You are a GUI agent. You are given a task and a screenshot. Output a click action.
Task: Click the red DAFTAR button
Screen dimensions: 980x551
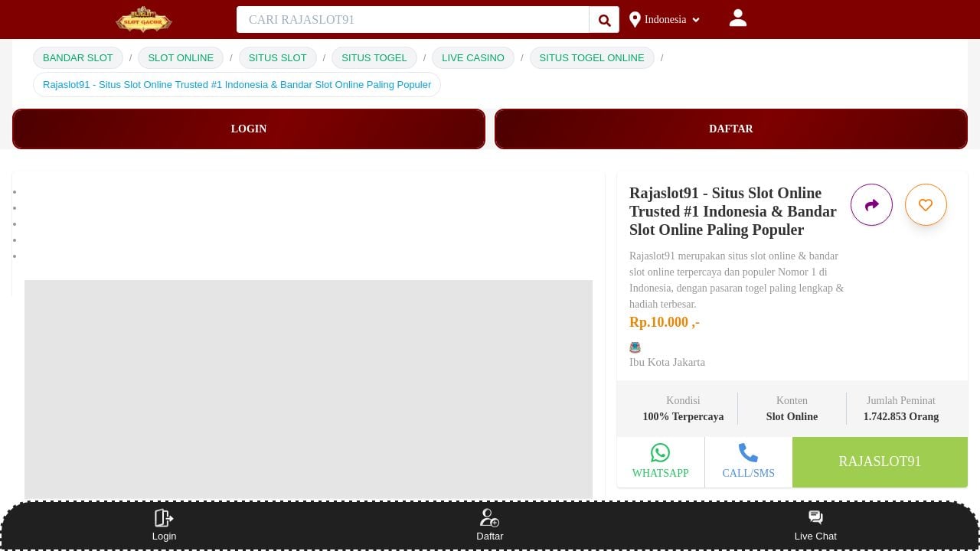point(731,129)
